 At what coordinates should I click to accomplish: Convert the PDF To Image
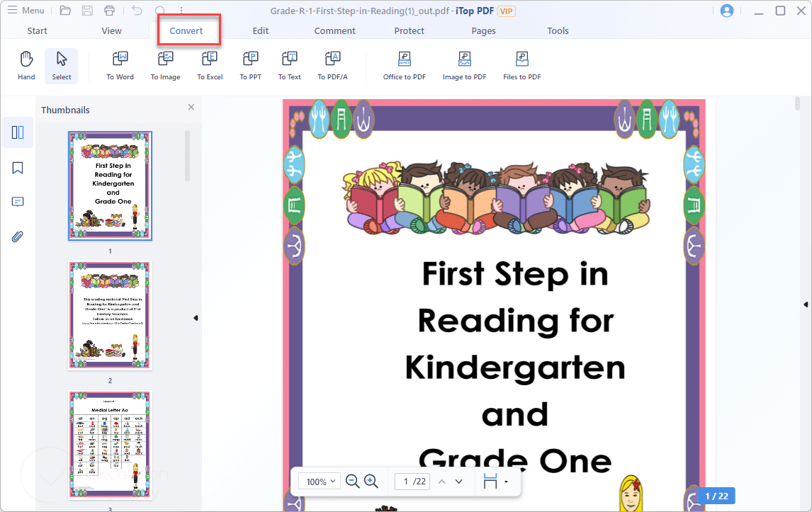tap(166, 66)
